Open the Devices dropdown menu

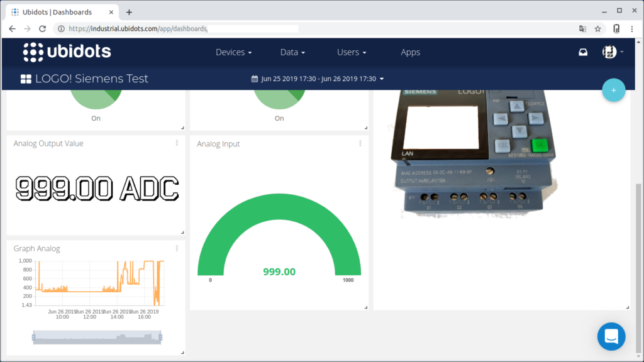click(x=234, y=52)
